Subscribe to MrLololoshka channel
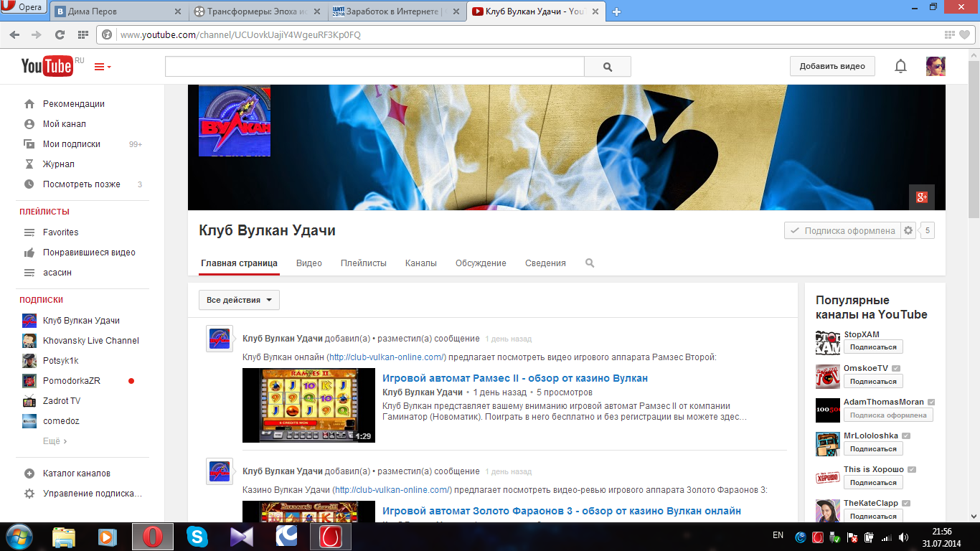 click(x=873, y=448)
